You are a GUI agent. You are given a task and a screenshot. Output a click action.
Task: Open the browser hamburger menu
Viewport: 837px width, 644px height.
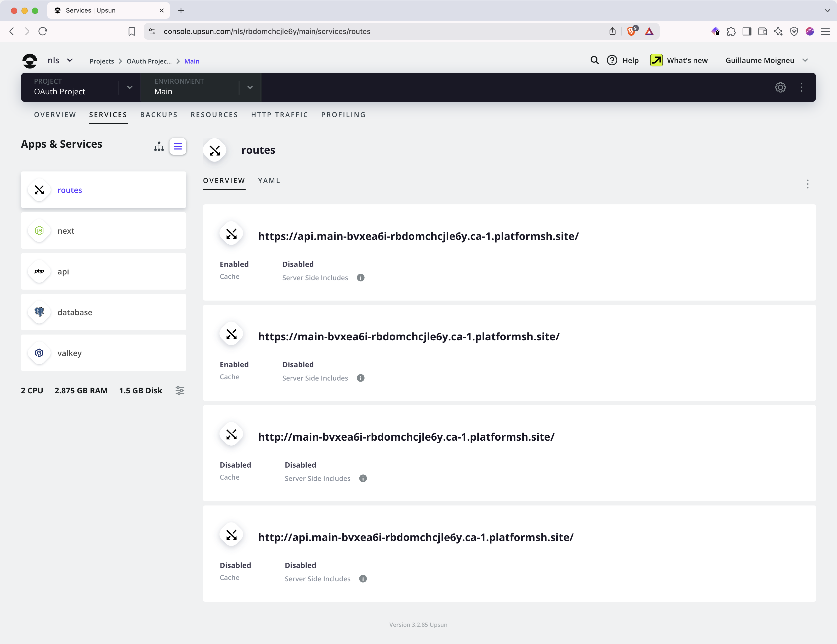point(825,31)
